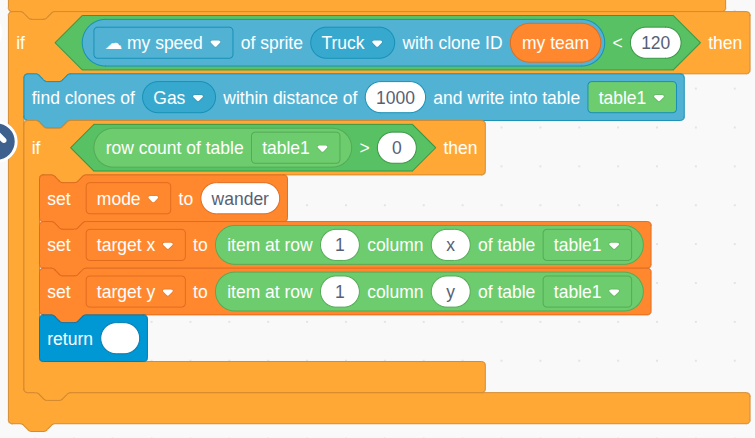Click the dark round icon at left edge
755x438 pixels.
(x=6, y=142)
